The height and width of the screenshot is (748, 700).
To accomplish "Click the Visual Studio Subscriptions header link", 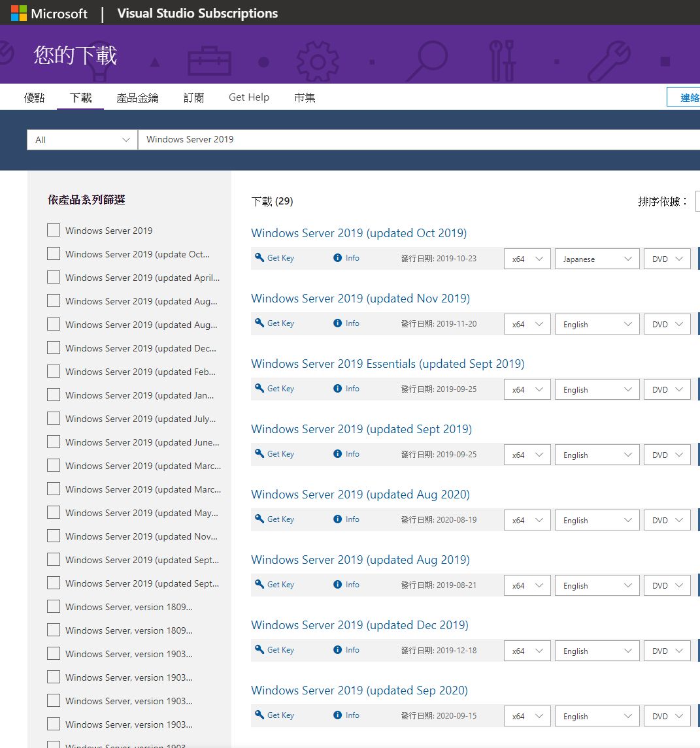I will [197, 13].
